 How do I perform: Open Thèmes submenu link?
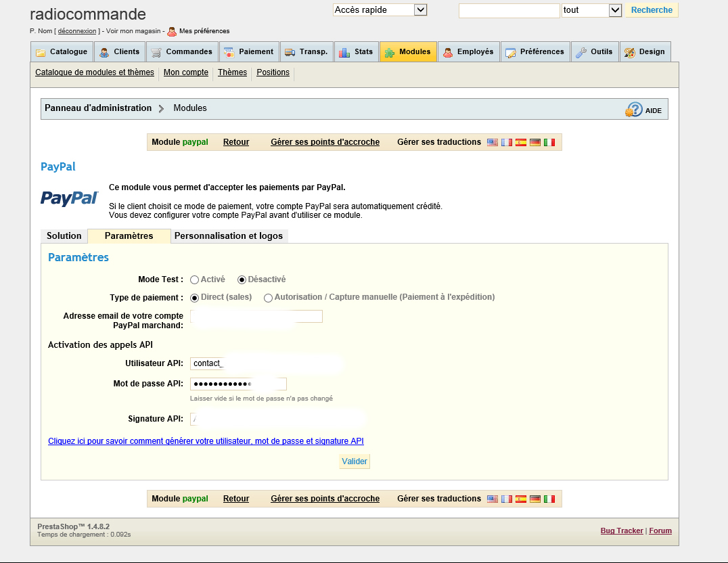(x=232, y=72)
